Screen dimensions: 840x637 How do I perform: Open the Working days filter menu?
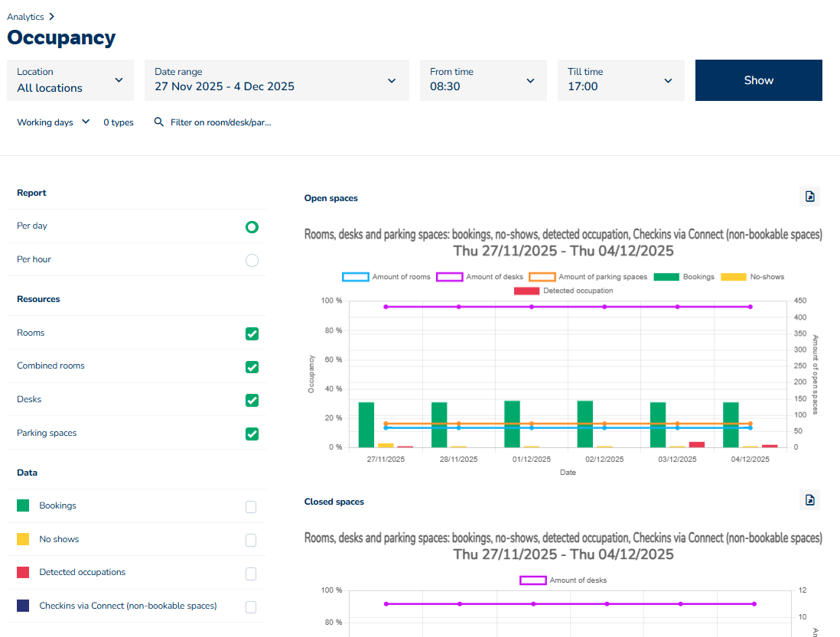click(53, 122)
